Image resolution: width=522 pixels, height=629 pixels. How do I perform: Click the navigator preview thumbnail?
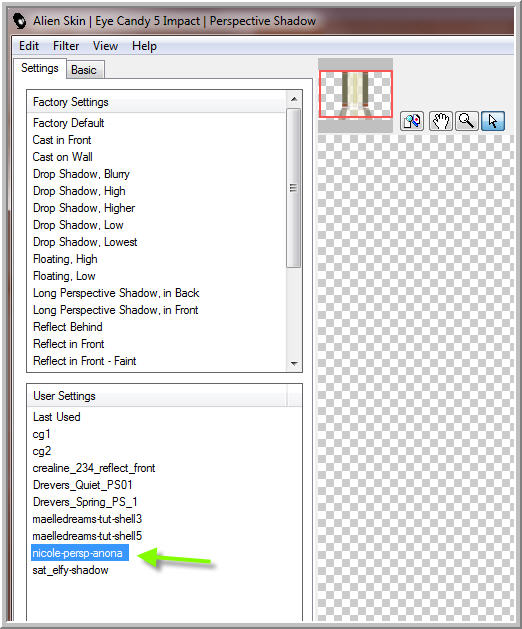355,95
